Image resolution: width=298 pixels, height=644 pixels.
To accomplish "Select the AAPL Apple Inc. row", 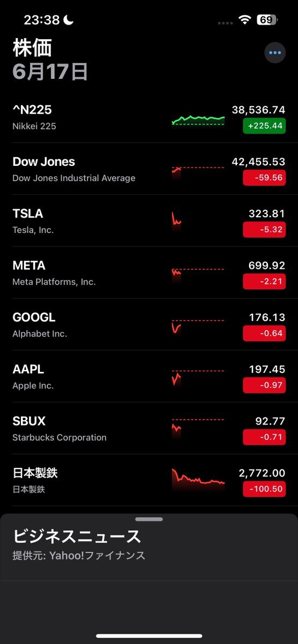I will point(149,376).
